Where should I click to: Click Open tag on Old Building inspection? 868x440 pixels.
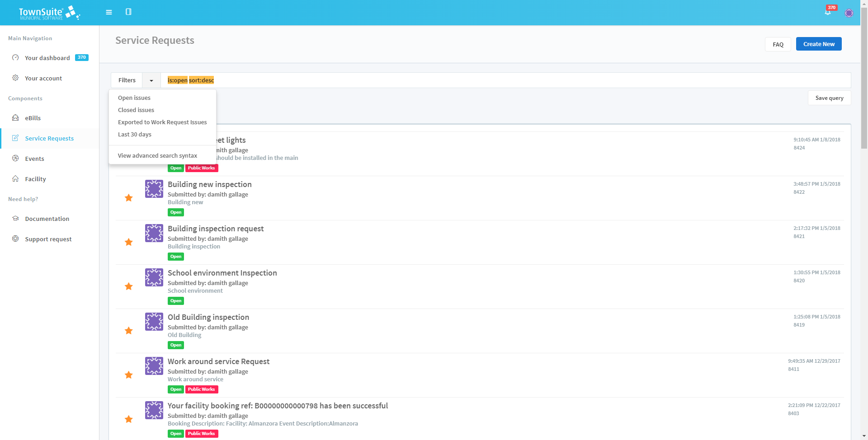click(x=176, y=345)
